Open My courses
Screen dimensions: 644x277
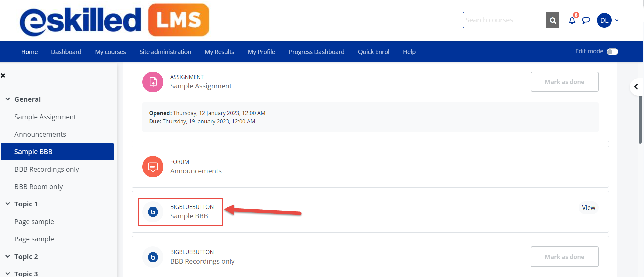pyautogui.click(x=110, y=52)
